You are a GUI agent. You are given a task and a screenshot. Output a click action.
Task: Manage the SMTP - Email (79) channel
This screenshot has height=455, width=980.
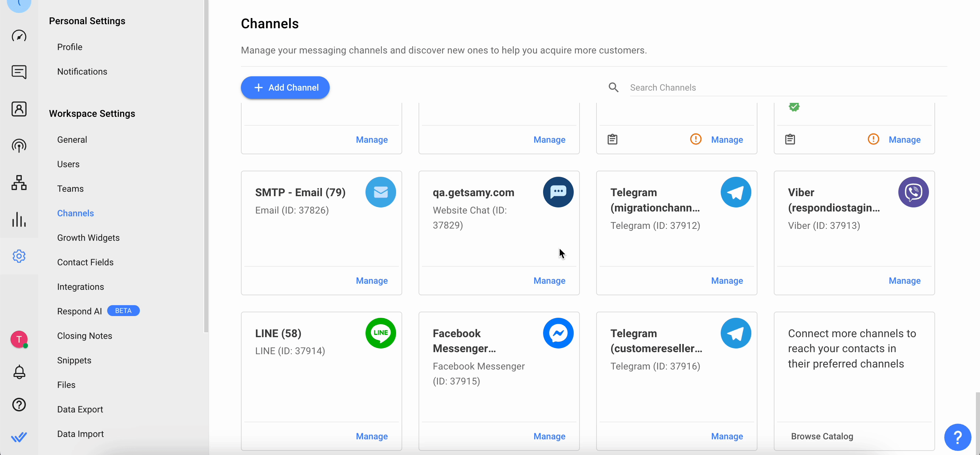click(x=371, y=281)
